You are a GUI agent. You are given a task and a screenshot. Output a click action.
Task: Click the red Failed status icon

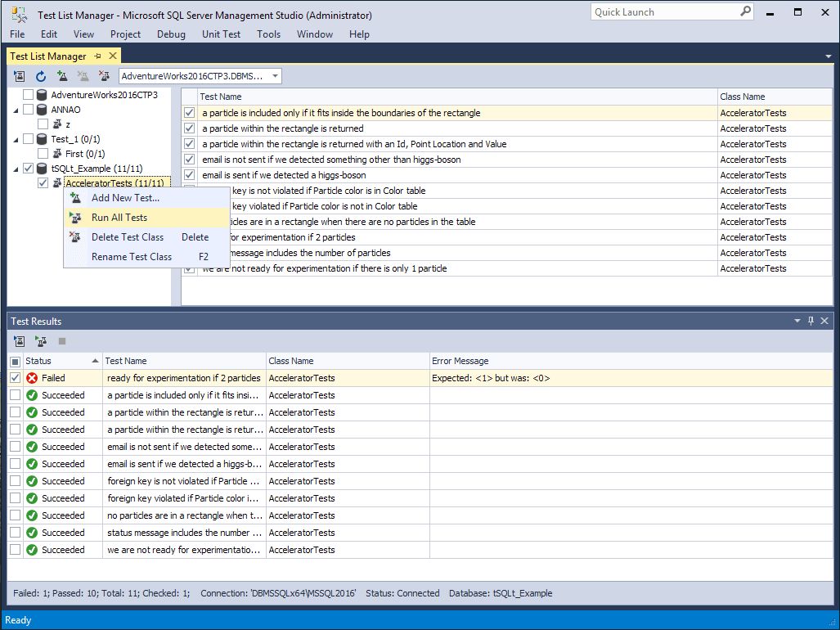point(32,378)
